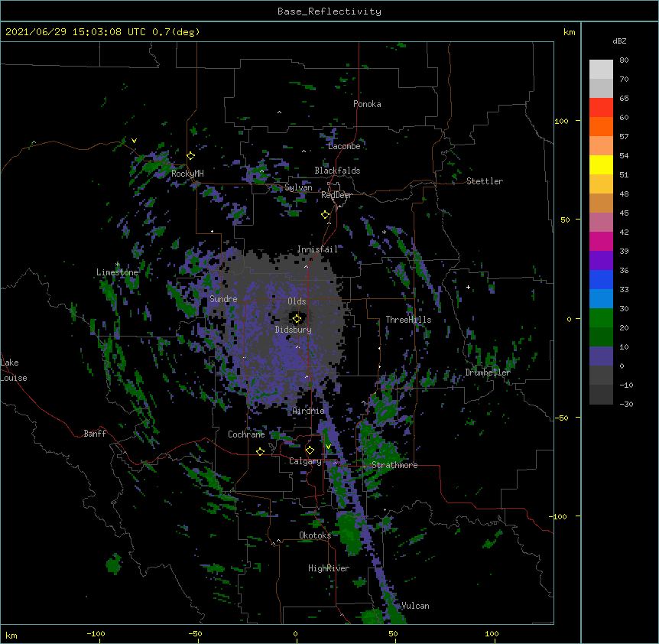The width and height of the screenshot is (659, 644).
Task: Click the Didsbury label
Action: point(294,330)
